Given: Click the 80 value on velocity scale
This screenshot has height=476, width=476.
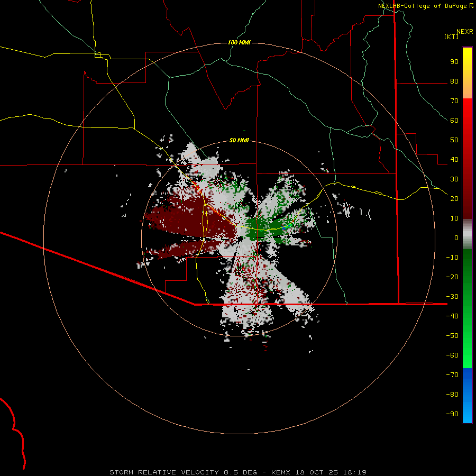Looking at the screenshot, I should coord(454,81).
